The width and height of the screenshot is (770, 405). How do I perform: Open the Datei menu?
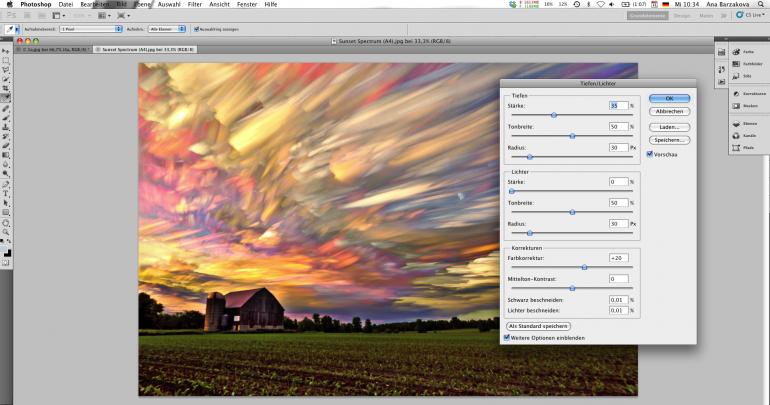point(65,4)
